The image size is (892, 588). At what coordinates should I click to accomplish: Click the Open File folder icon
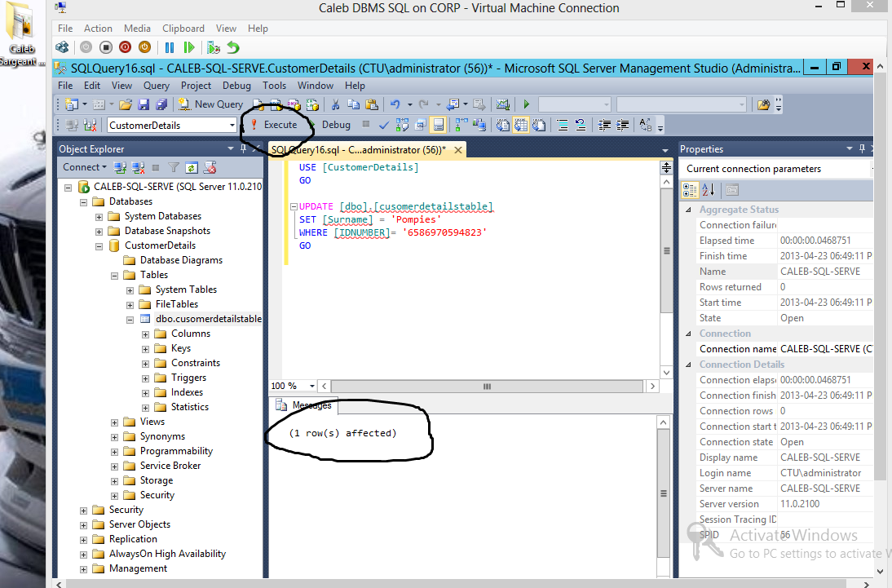pyautogui.click(x=125, y=104)
